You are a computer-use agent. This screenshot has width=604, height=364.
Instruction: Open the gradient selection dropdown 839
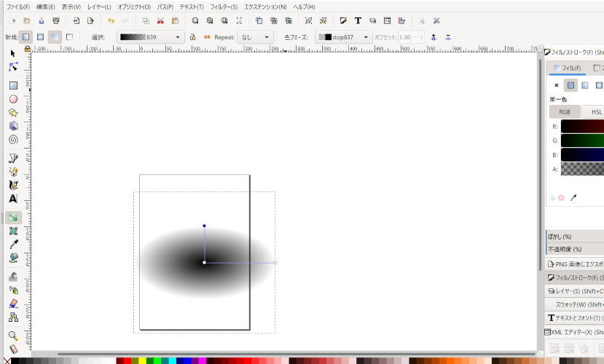[150, 37]
